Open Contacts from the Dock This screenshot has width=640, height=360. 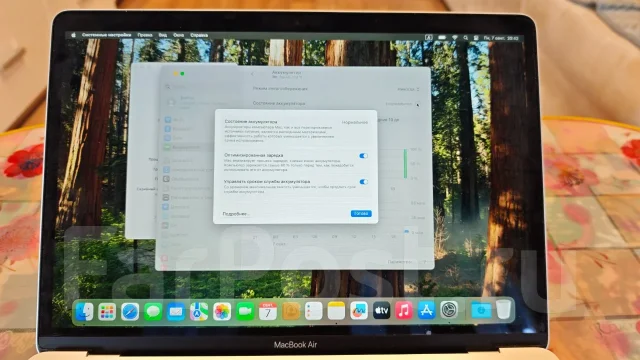click(291, 311)
